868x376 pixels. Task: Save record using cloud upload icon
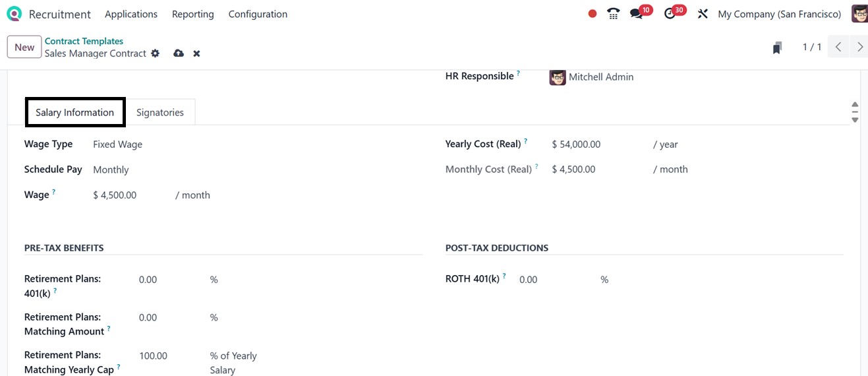179,53
